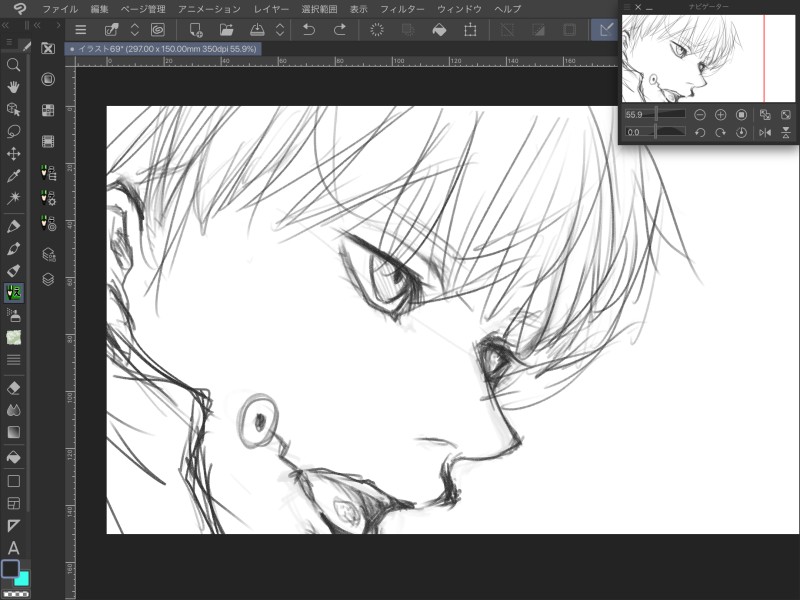Image resolution: width=800 pixels, height=600 pixels.
Task: Open the Quick Access palette icon
Action: (x=48, y=48)
